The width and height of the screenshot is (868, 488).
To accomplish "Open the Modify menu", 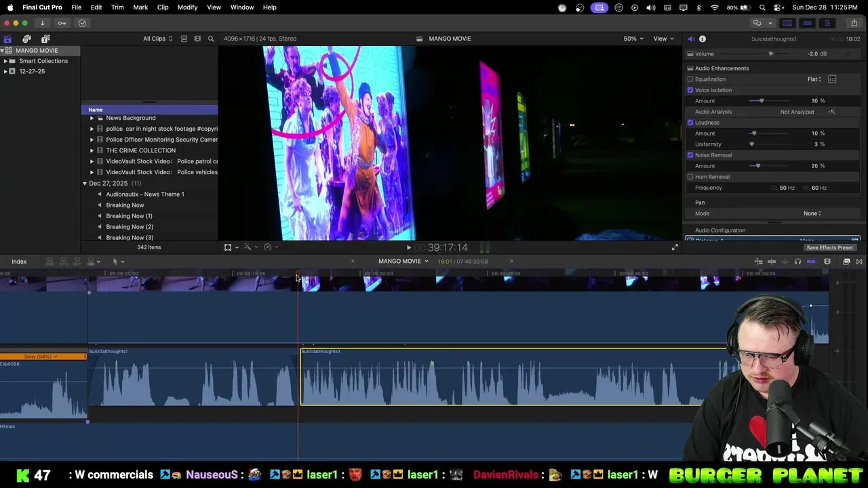I will coord(187,7).
